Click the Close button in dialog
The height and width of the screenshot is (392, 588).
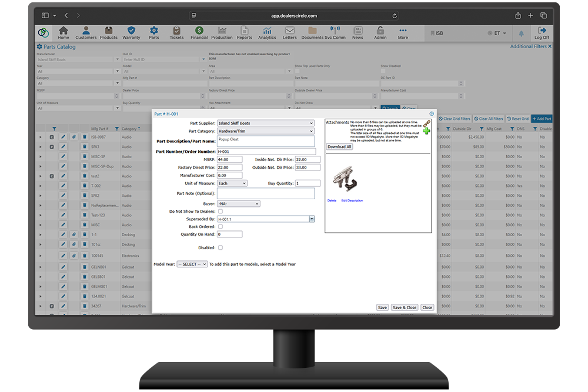pos(427,308)
